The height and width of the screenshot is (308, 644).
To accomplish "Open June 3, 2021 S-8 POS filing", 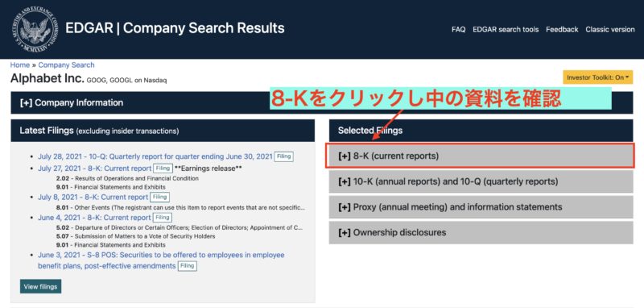I will 161,260.
